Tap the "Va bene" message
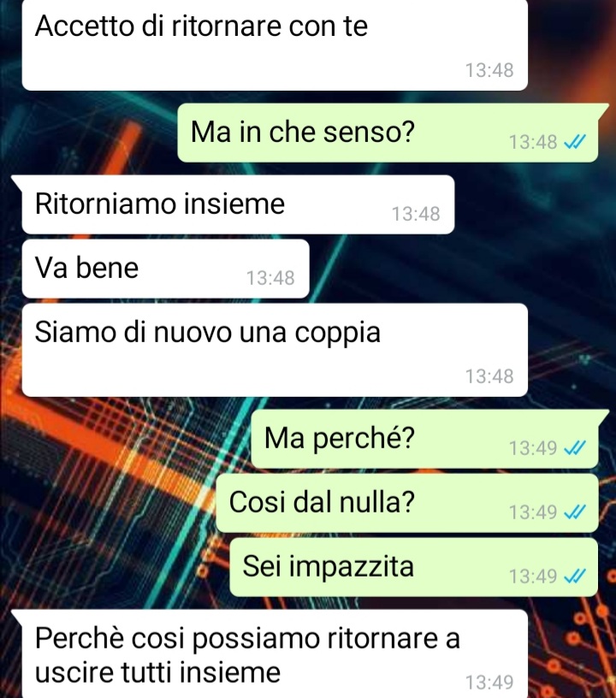This screenshot has height=698, width=616. click(x=166, y=269)
